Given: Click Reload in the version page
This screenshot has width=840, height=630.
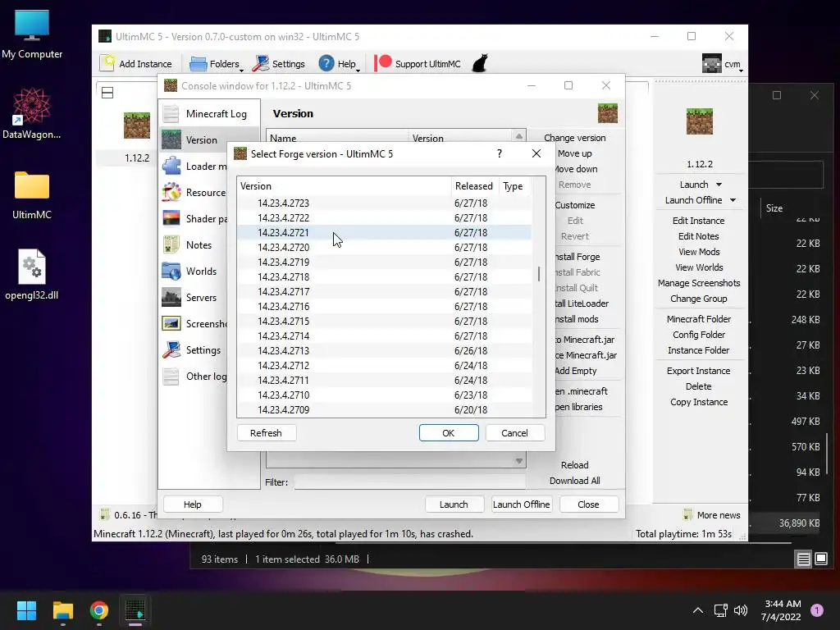Looking at the screenshot, I should point(574,465).
